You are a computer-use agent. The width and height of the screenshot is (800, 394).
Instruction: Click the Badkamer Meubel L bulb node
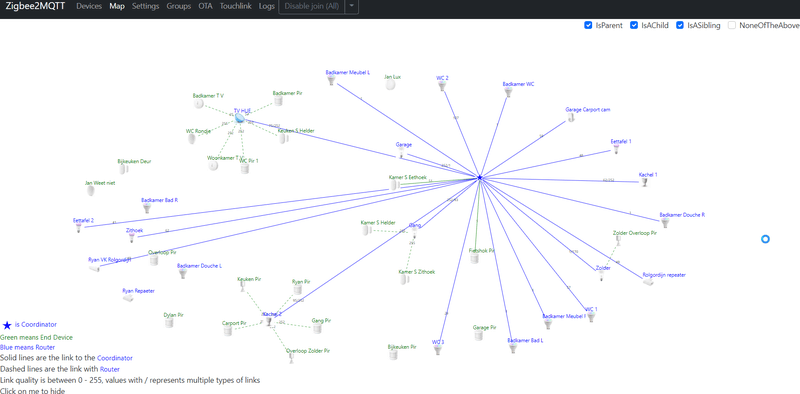[x=331, y=81]
